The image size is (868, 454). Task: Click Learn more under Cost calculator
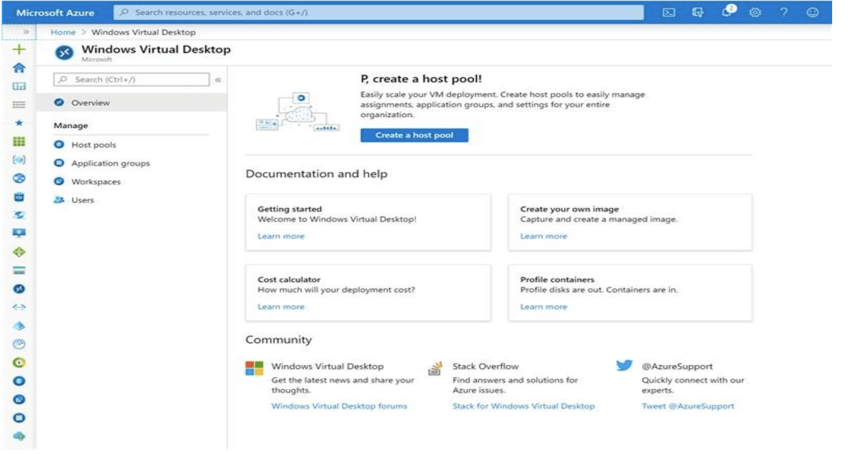tap(281, 307)
